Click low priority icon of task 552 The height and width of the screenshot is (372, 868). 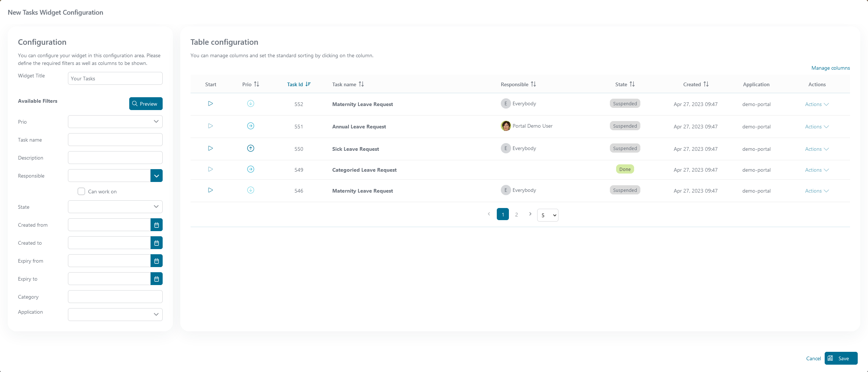tap(251, 103)
